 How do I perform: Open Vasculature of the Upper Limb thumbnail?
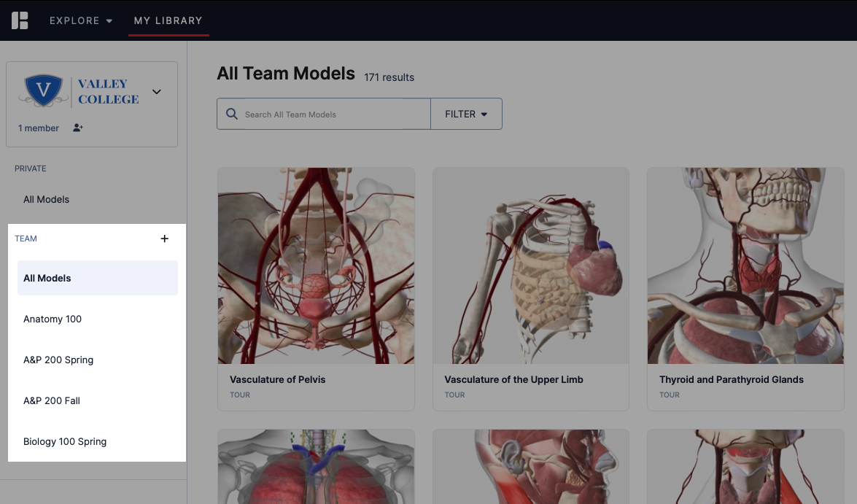pyautogui.click(x=531, y=265)
